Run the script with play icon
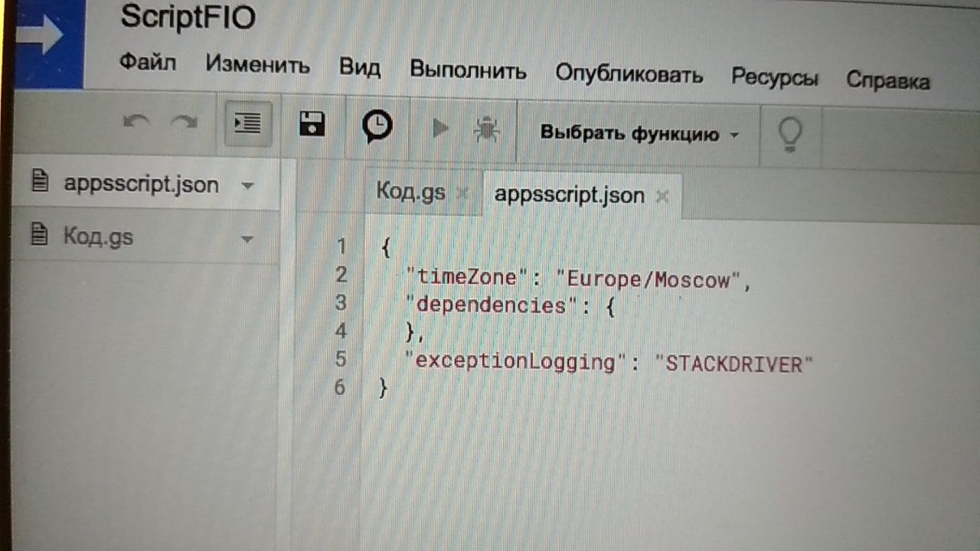Viewport: 980px width, 551px height. point(440,128)
